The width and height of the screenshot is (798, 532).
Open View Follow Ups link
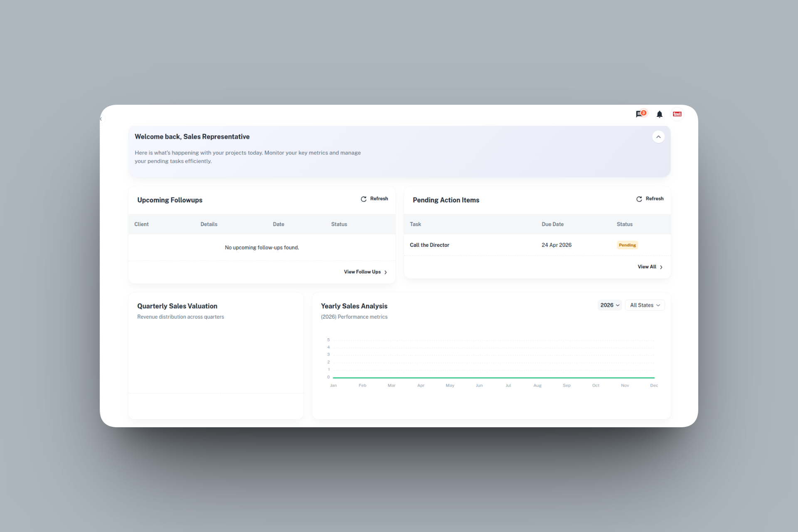click(x=365, y=272)
